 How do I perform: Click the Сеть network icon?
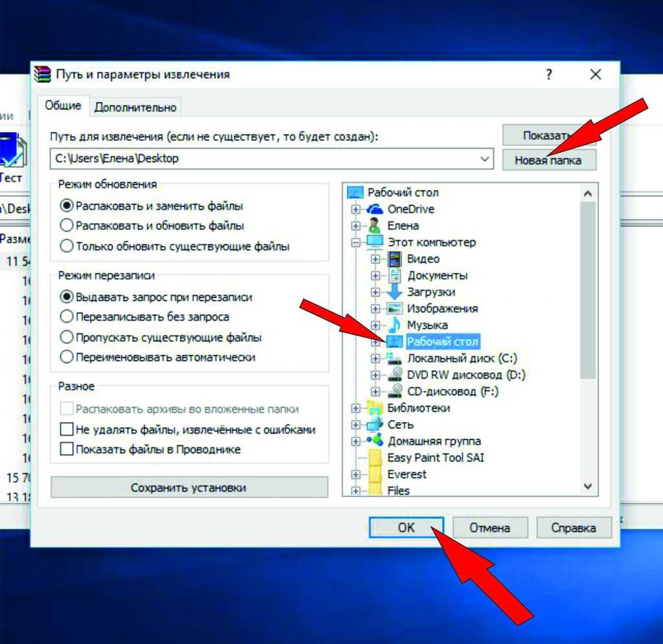tap(375, 424)
